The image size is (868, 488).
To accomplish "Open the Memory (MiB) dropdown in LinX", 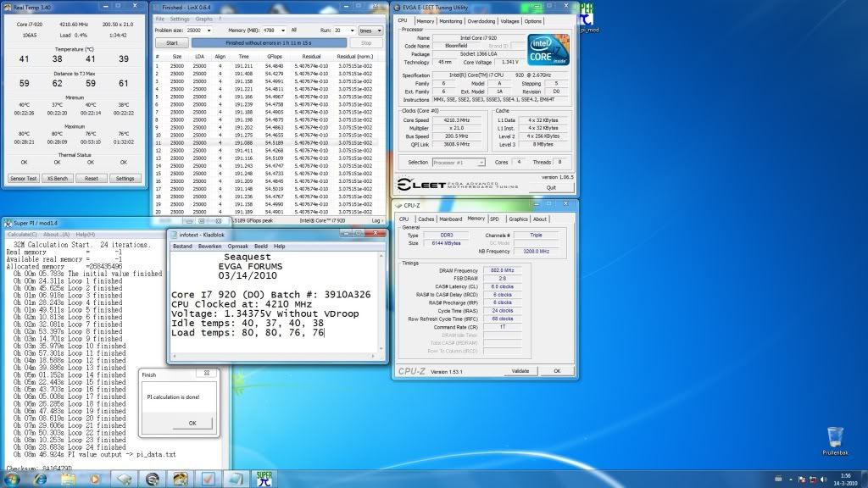I will [282, 30].
